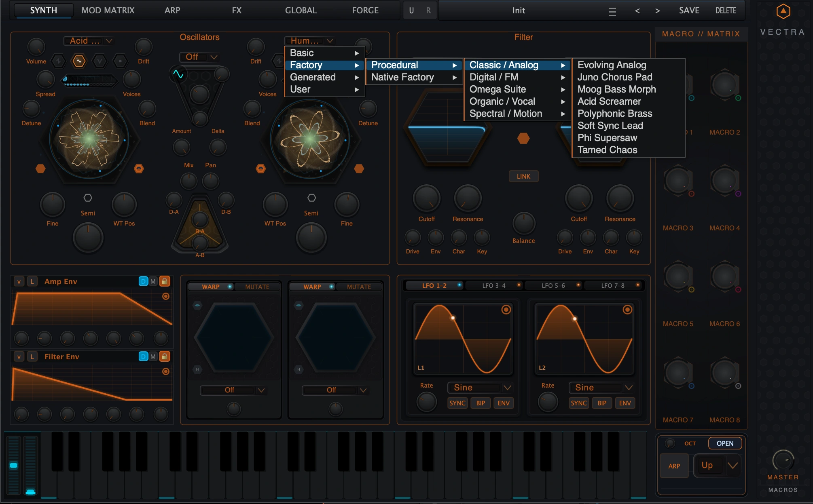This screenshot has width=813, height=504.
Task: Enable SYNC for LFO L1
Action: point(457,403)
